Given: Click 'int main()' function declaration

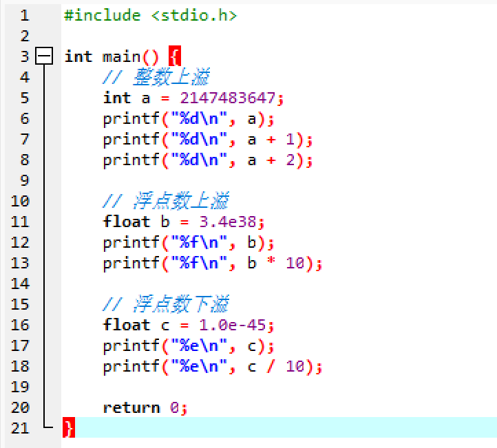Looking at the screenshot, I should [112, 57].
